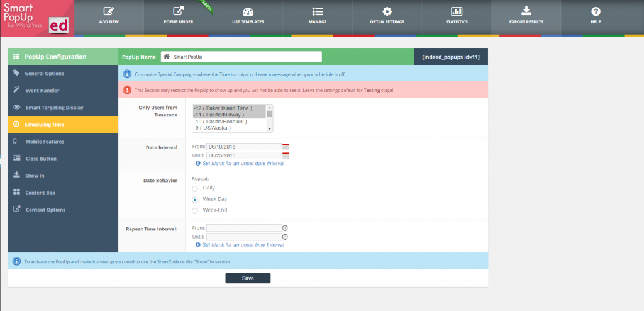The image size is (644, 311).
Task: Click the Statistics menu label
Action: pos(457,22)
